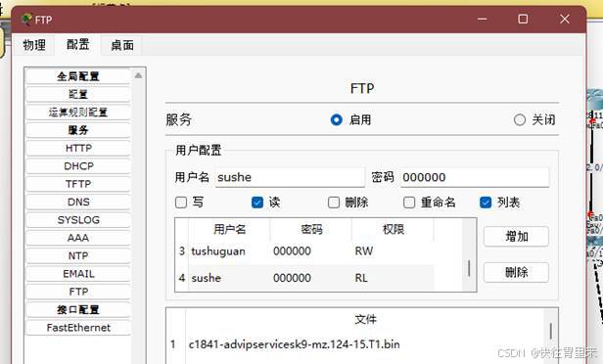Click 增加 to add the user

516,237
